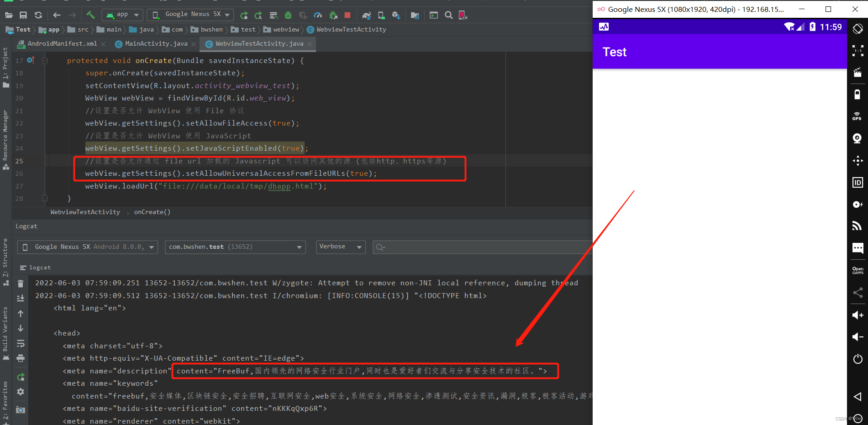868x425 pixels.
Task: Click the logcat Print icon
Action: (x=21, y=358)
